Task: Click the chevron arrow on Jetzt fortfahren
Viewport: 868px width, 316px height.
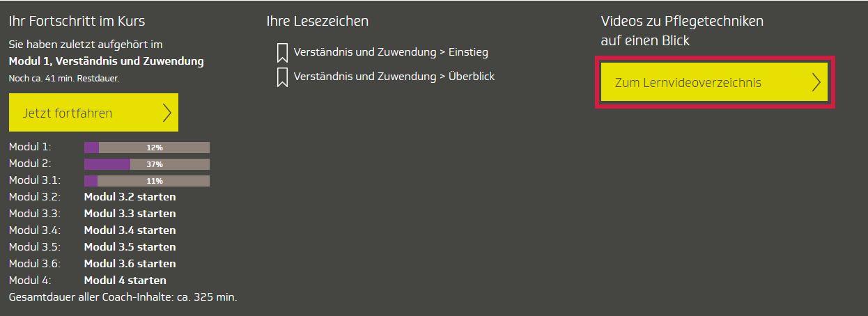Action: (x=166, y=113)
